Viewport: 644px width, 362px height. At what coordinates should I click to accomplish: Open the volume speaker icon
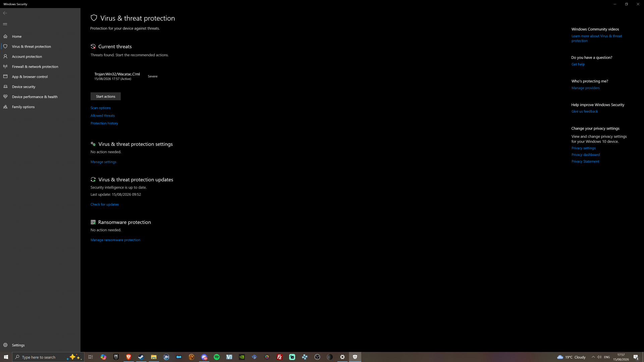(599, 357)
